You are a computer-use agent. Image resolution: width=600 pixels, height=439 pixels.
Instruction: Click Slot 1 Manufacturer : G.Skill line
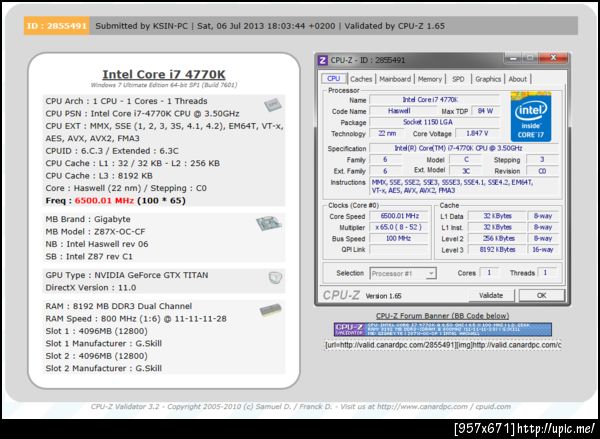pos(103,343)
